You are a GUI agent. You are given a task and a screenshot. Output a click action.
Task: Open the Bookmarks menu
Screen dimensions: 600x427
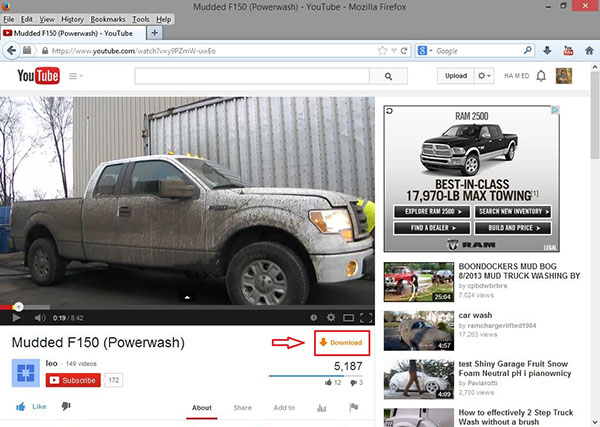click(x=108, y=19)
